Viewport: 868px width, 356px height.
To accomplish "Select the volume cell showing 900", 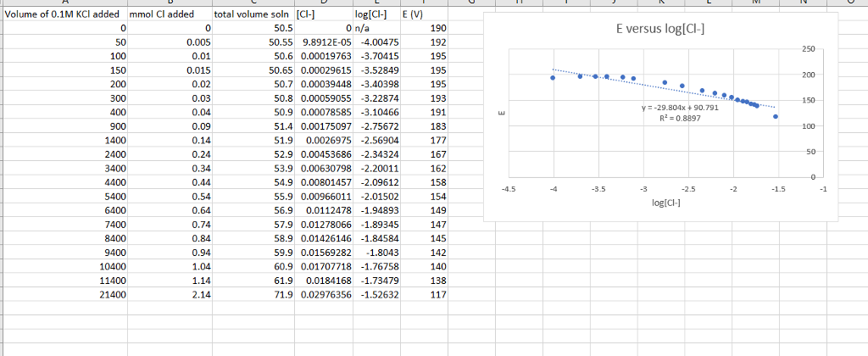I will point(64,126).
